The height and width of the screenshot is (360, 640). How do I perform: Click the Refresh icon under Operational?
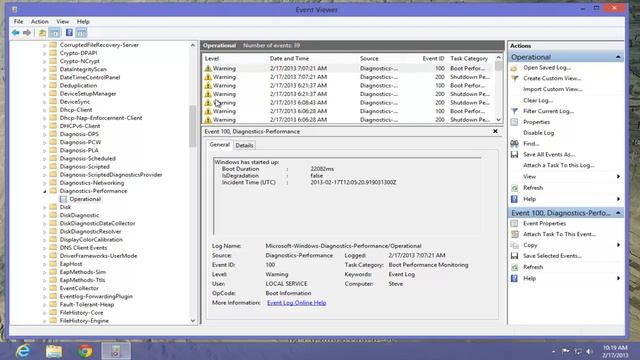point(514,188)
